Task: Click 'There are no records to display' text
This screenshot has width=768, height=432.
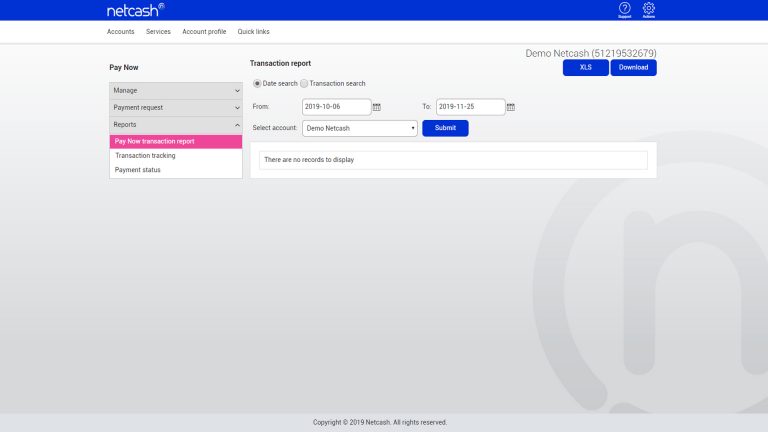Action: pyautogui.click(x=309, y=160)
